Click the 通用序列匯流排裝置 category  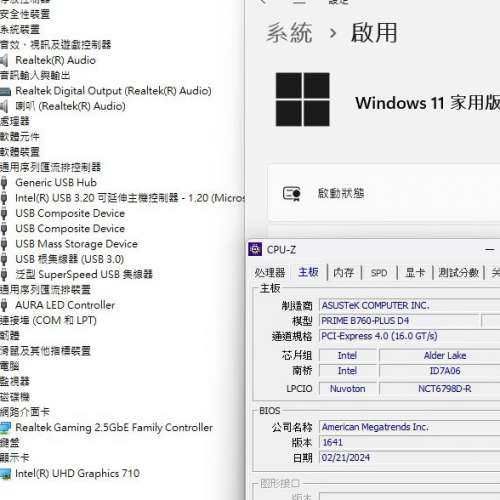45,290
